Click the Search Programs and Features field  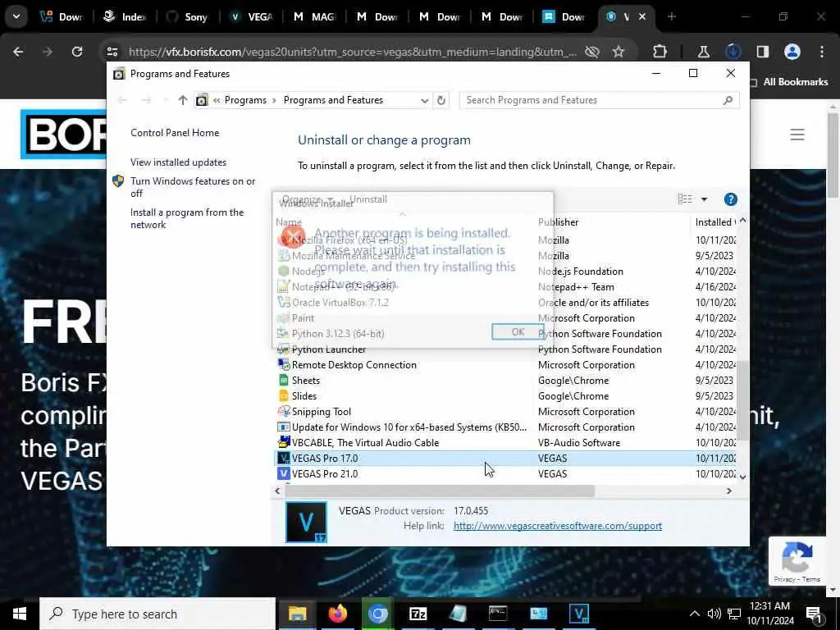click(x=599, y=100)
